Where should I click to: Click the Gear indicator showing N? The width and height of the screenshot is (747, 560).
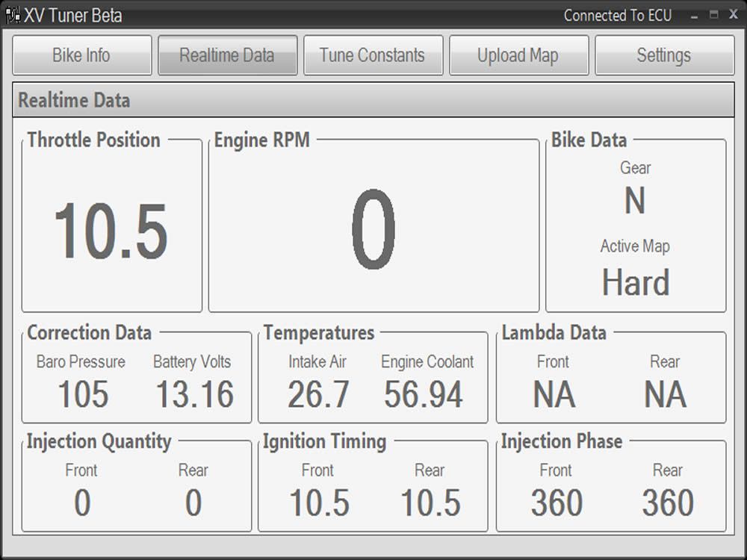tap(636, 199)
